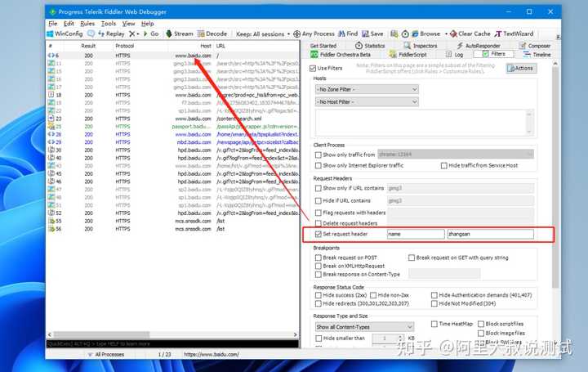Click the icon of session 25

point(51,127)
